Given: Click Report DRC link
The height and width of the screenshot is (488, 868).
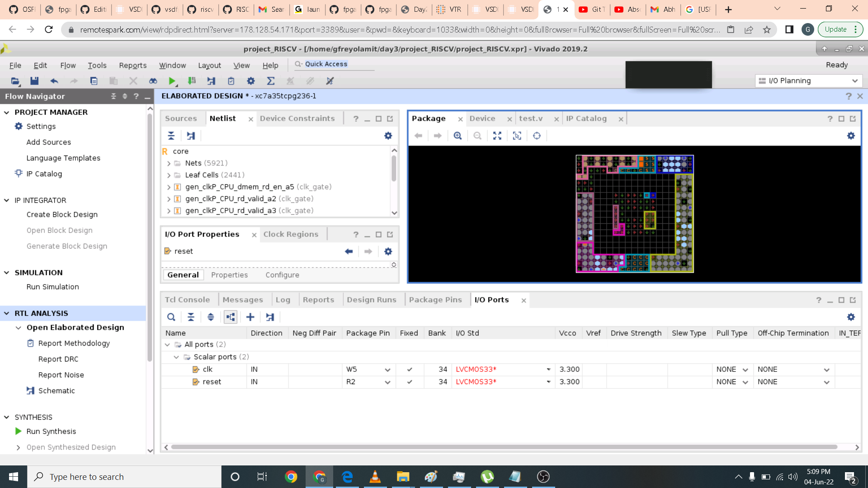Looking at the screenshot, I should tap(58, 359).
